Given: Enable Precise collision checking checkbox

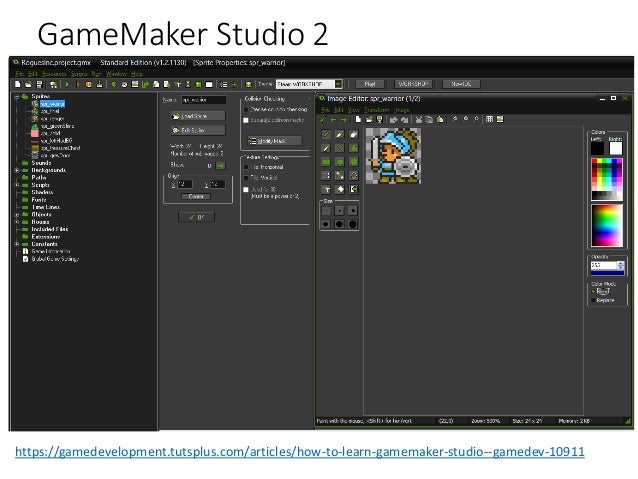Looking at the screenshot, I should pos(246,109).
